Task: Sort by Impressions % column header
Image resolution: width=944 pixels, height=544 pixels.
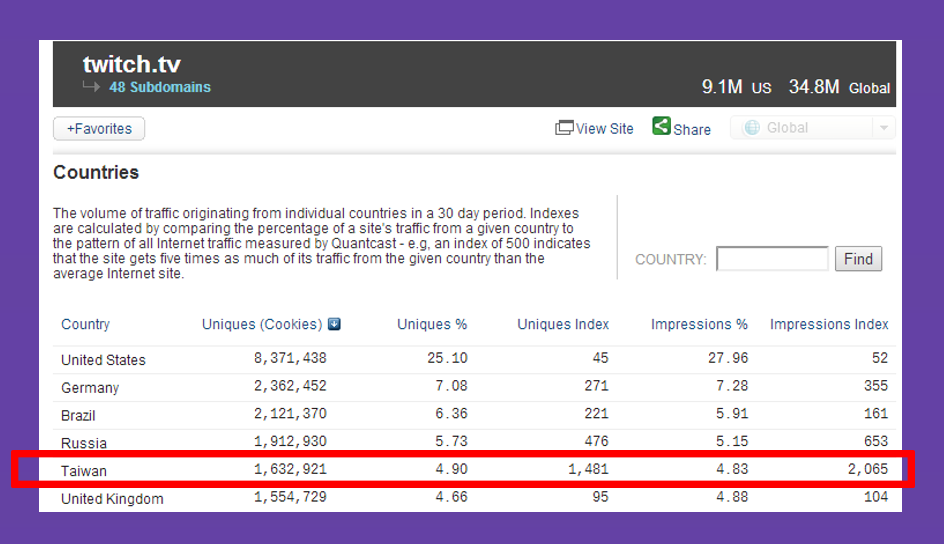Action: [699, 324]
